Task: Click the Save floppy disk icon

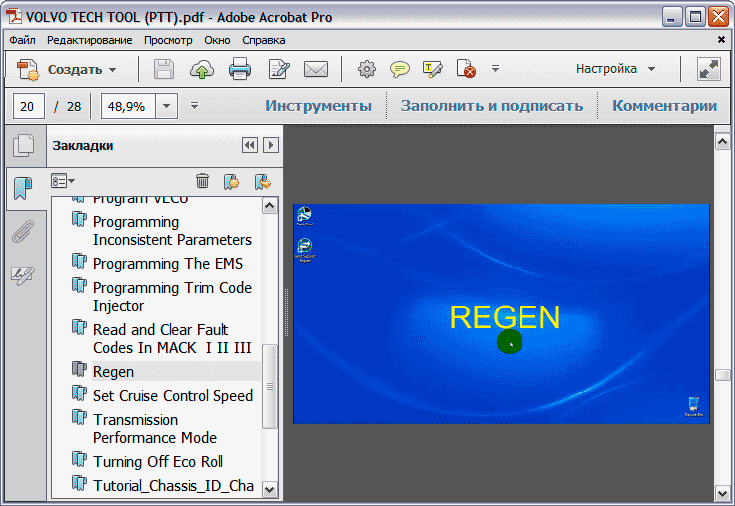Action: point(164,70)
